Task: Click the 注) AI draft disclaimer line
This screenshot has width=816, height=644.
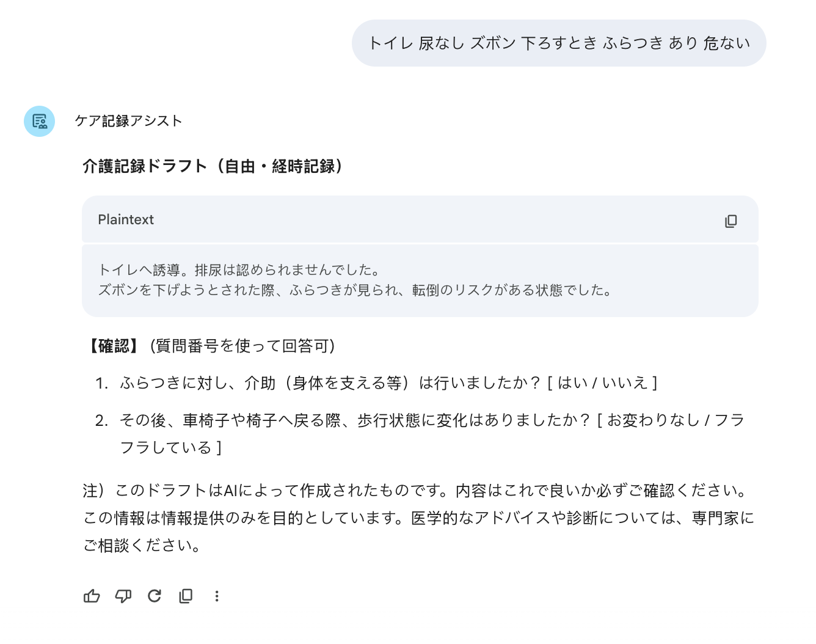Action: click(415, 491)
